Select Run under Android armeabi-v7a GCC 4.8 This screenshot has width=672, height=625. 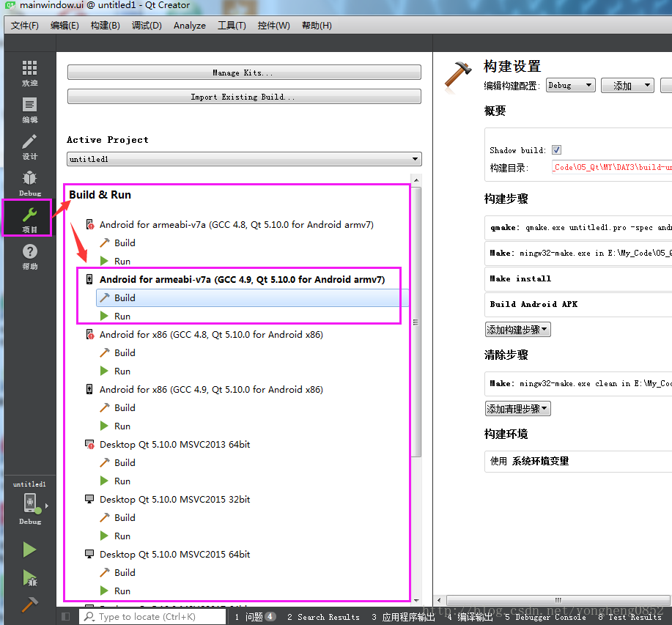coord(122,261)
